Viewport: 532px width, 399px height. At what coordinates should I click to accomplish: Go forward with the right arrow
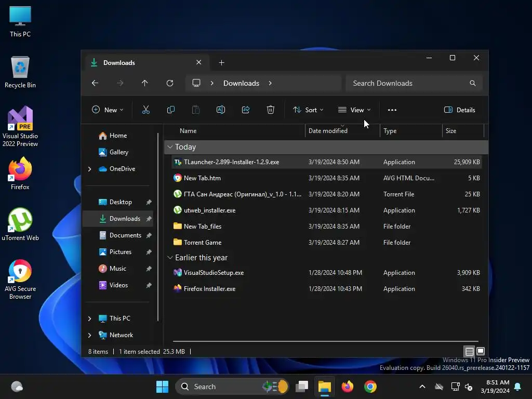[120, 83]
